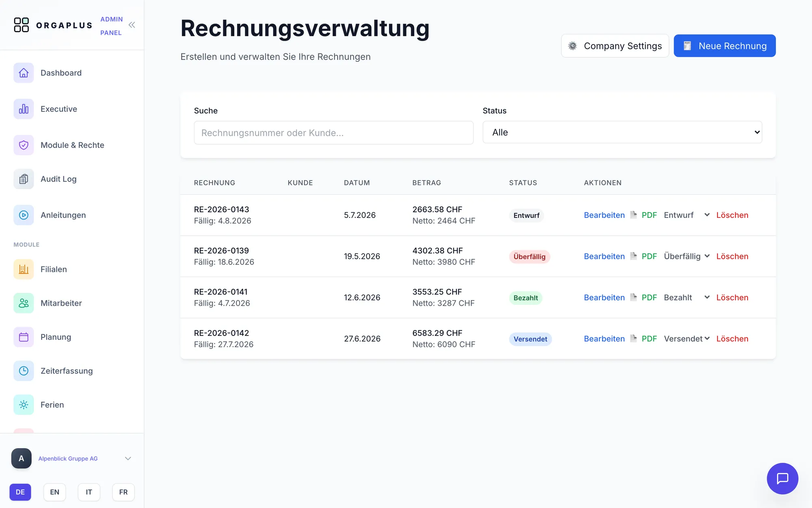This screenshot has width=812, height=508.
Task: Click Bearbeiten for RE-2026-0141
Action: coord(604,297)
